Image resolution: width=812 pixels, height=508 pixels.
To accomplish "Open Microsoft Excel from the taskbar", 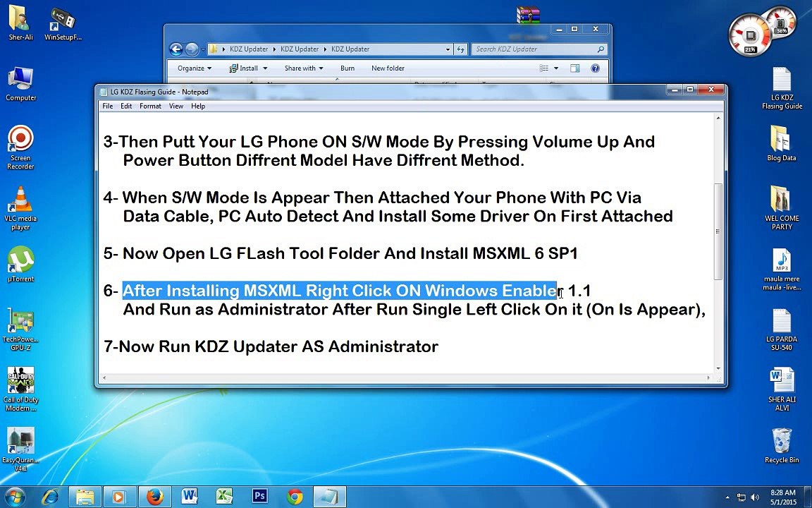I will 224,497.
